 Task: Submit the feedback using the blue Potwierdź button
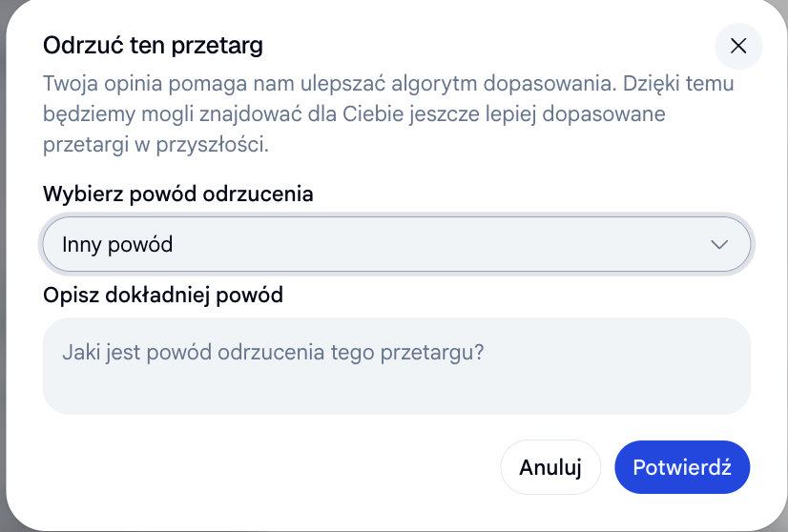coord(682,467)
